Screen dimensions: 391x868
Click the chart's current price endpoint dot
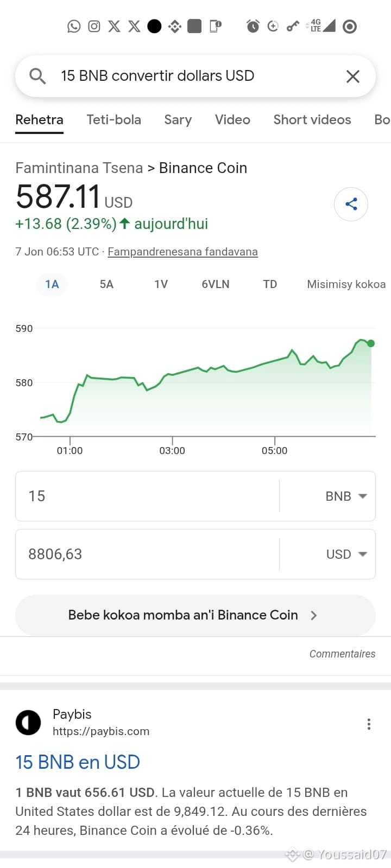[371, 343]
